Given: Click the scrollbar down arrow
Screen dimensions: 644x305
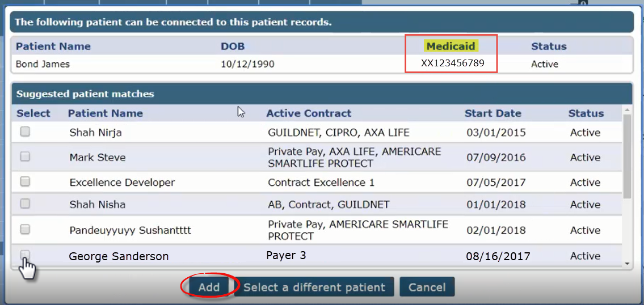Looking at the screenshot, I should click(627, 263).
